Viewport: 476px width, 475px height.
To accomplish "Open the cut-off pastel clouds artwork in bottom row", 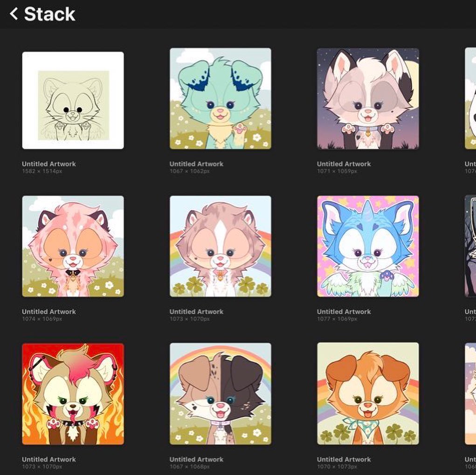I will 470,394.
